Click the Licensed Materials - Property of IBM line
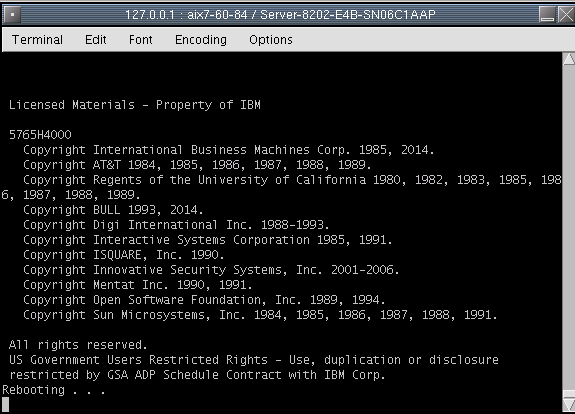The image size is (575, 414). (135, 105)
